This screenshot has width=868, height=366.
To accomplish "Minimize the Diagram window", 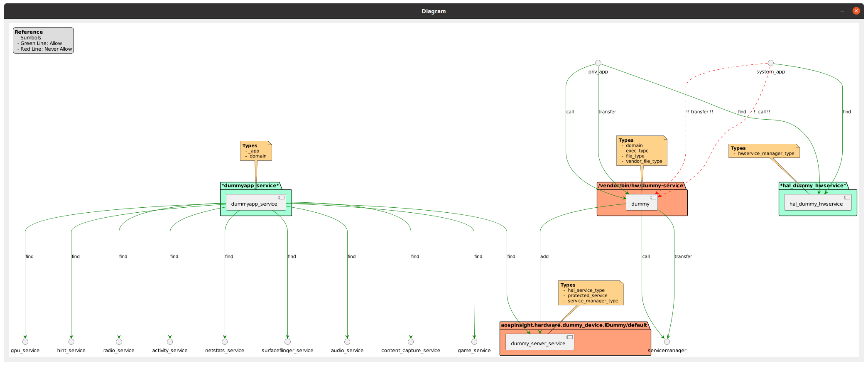I will click(842, 11).
